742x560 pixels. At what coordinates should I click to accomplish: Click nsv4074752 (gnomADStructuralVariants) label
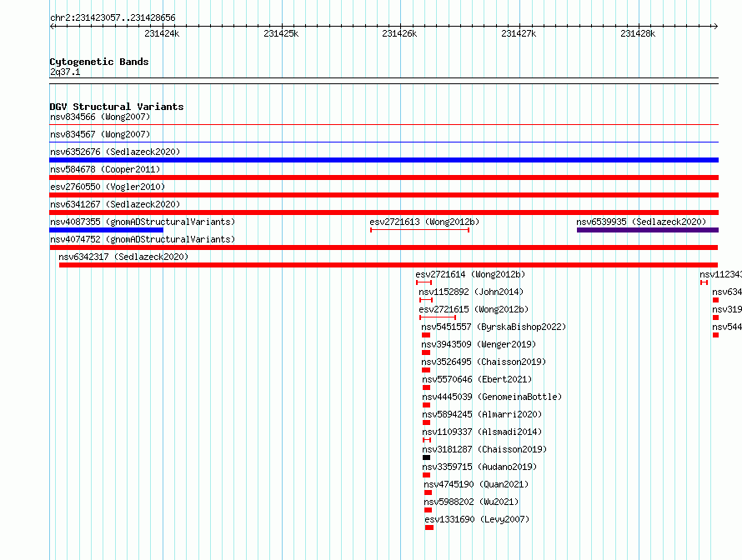[143, 239]
